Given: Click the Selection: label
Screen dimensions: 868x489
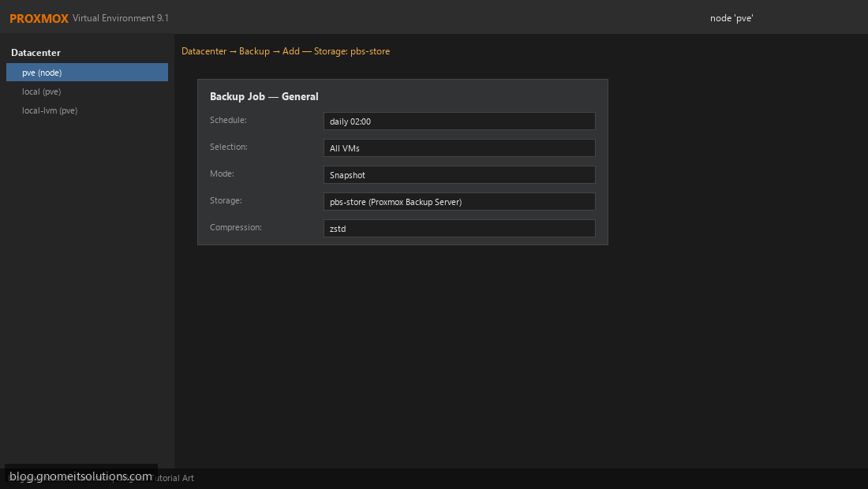Looking at the screenshot, I should coord(229,147).
